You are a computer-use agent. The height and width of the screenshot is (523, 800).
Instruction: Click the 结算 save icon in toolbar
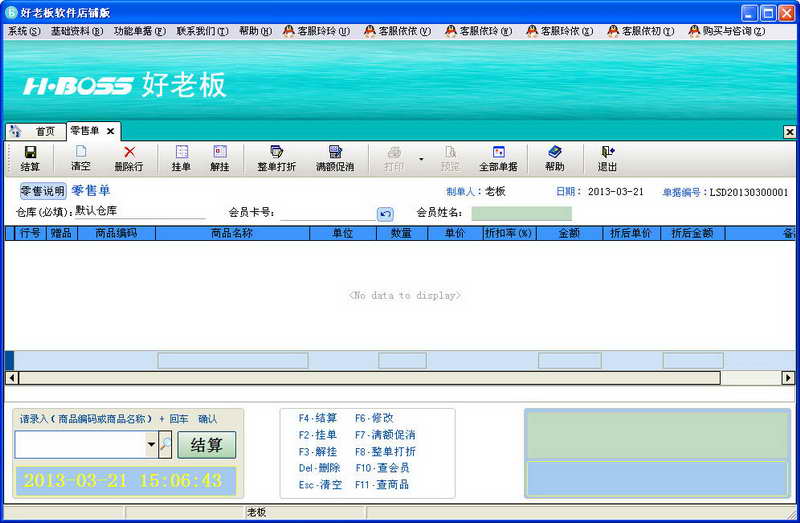[30, 152]
